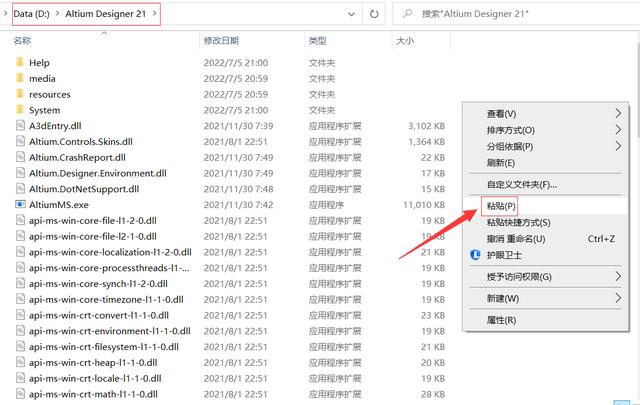The width and height of the screenshot is (640, 405).
Task: Click the api-ms-win-crt-math-l1-1-0.dll icon
Action: [20, 394]
